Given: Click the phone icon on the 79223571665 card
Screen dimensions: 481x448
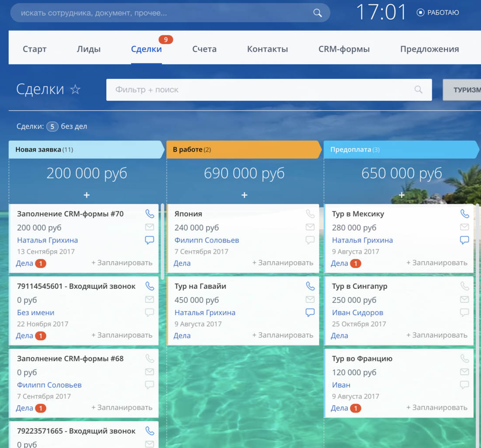Looking at the screenshot, I should 150,431.
